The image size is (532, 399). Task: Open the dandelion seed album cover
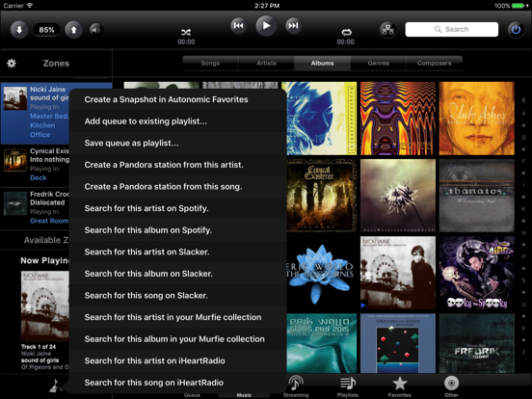(398, 196)
